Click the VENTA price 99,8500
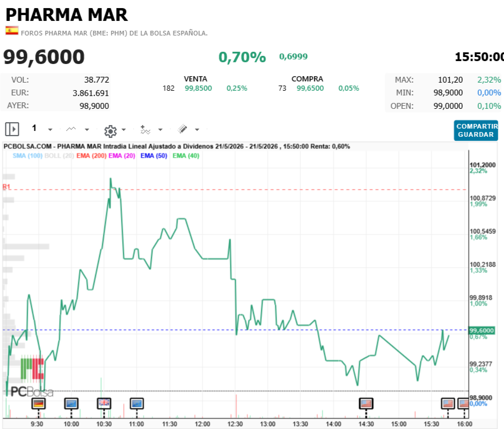 coord(198,88)
